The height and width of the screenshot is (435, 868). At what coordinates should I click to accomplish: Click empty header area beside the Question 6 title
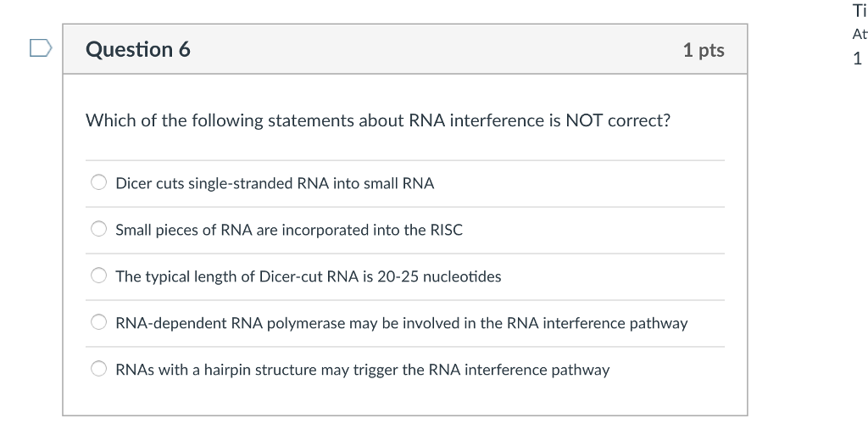(x=424, y=49)
